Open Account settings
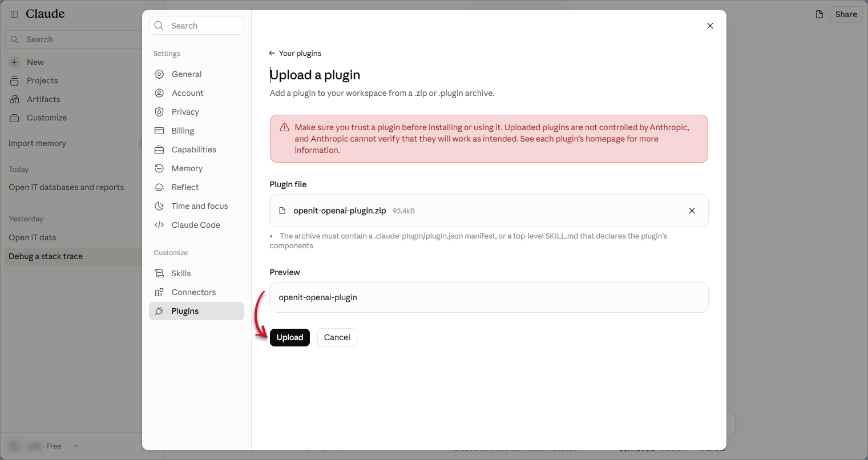 coord(196,93)
